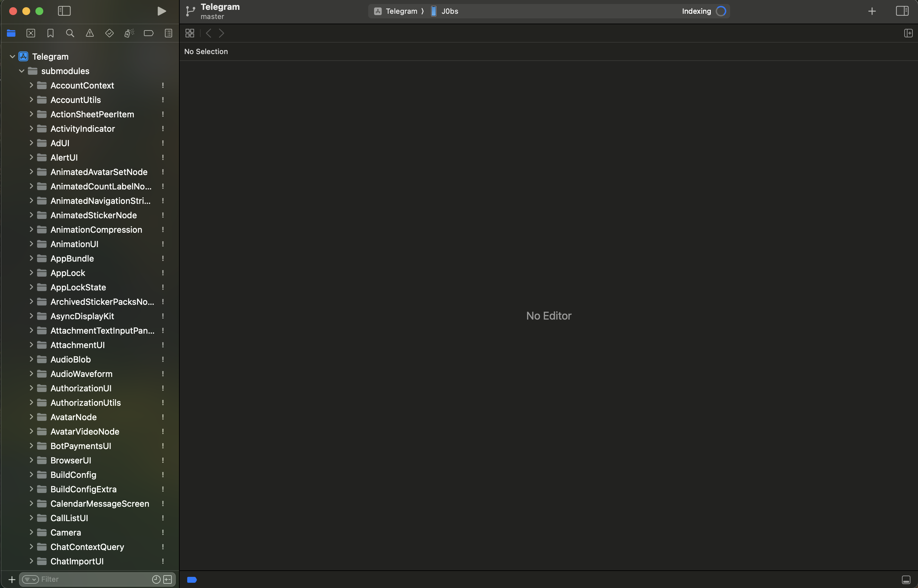The height and width of the screenshot is (588, 918).
Task: Add a new file with navigator plus button
Action: (x=12, y=579)
